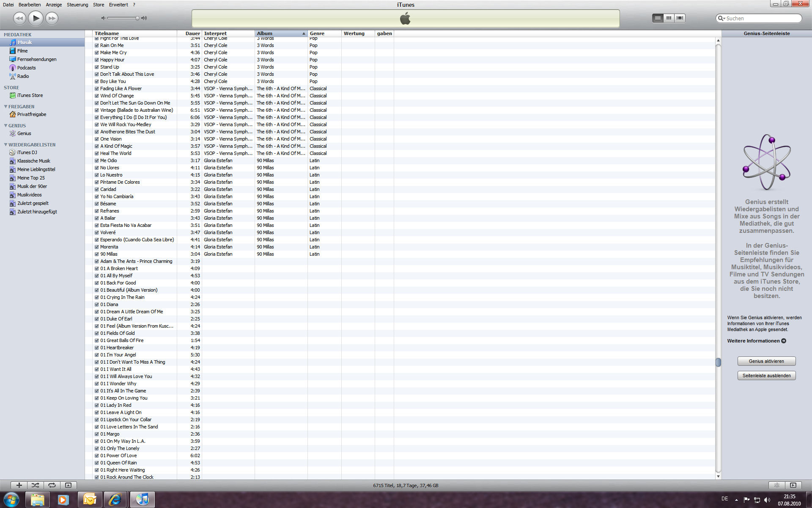Screen dimensions: 812x508
Task: Collapse the FREIGABEN section
Action: pyautogui.click(x=5, y=107)
